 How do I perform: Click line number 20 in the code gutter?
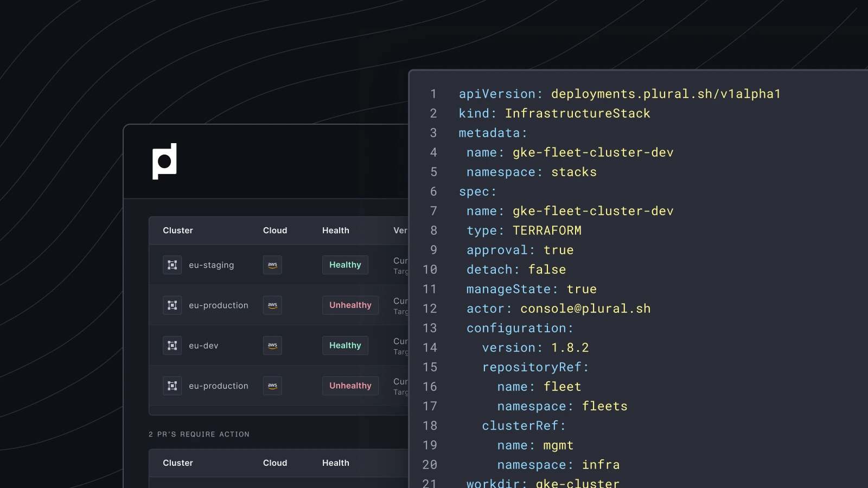[x=430, y=465]
